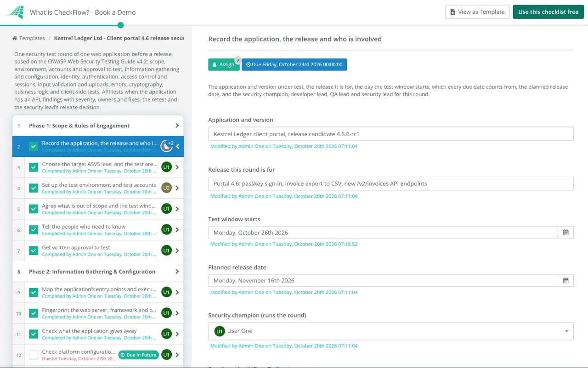This screenshot has width=588, height=368.
Task: Click the Test window starts date field
Action: point(383,232)
